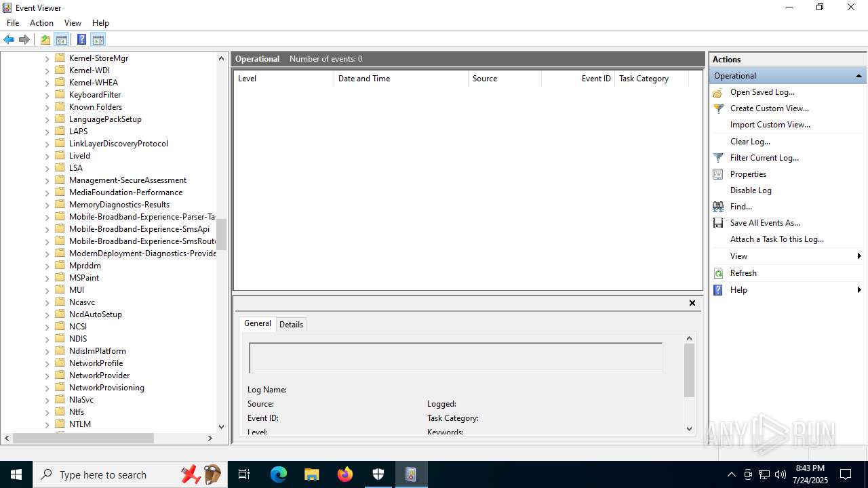Expand the LAPS tree node

[x=47, y=131]
